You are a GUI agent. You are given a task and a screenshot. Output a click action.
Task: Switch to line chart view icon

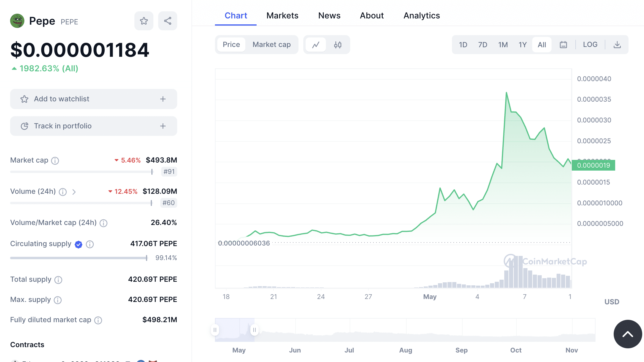(x=316, y=45)
